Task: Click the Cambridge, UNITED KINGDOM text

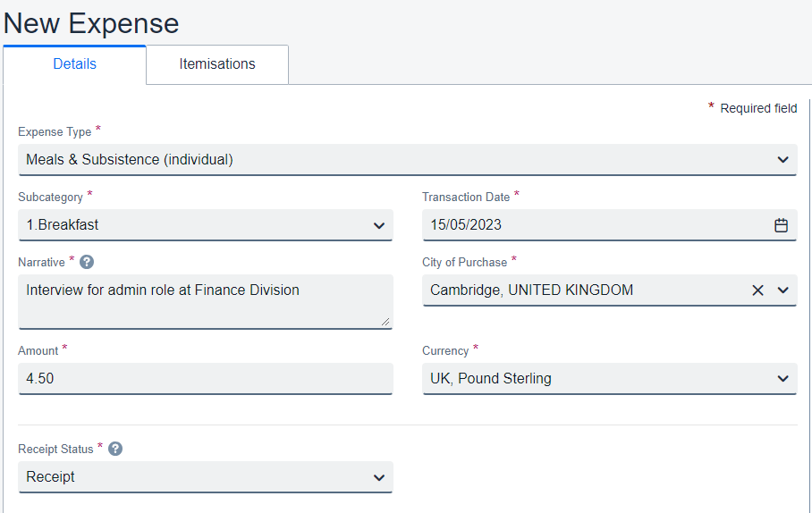Action: point(531,290)
